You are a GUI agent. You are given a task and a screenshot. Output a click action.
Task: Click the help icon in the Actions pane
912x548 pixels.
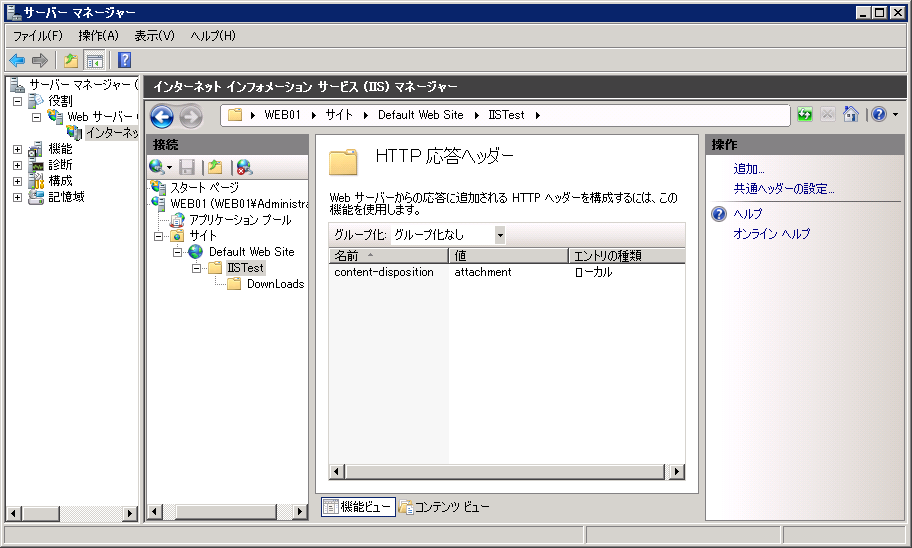(x=719, y=214)
